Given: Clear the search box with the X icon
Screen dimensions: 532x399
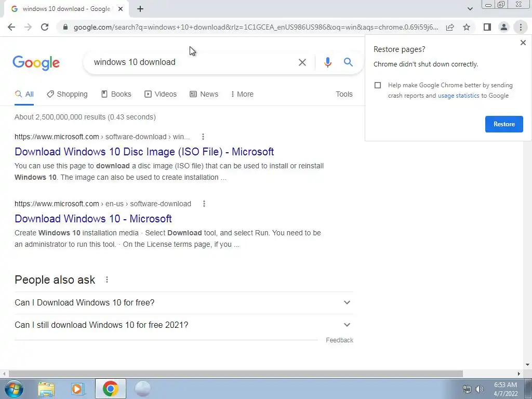Looking at the screenshot, I should coord(302,62).
